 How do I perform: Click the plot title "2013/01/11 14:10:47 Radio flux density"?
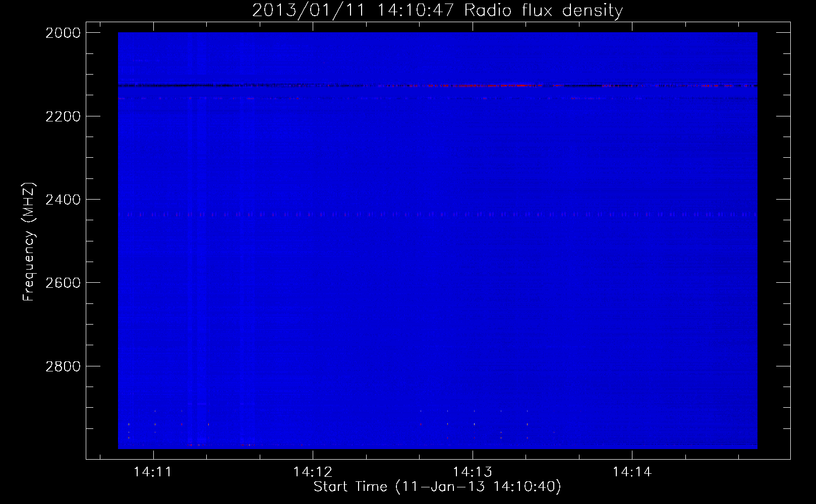pyautogui.click(x=437, y=11)
